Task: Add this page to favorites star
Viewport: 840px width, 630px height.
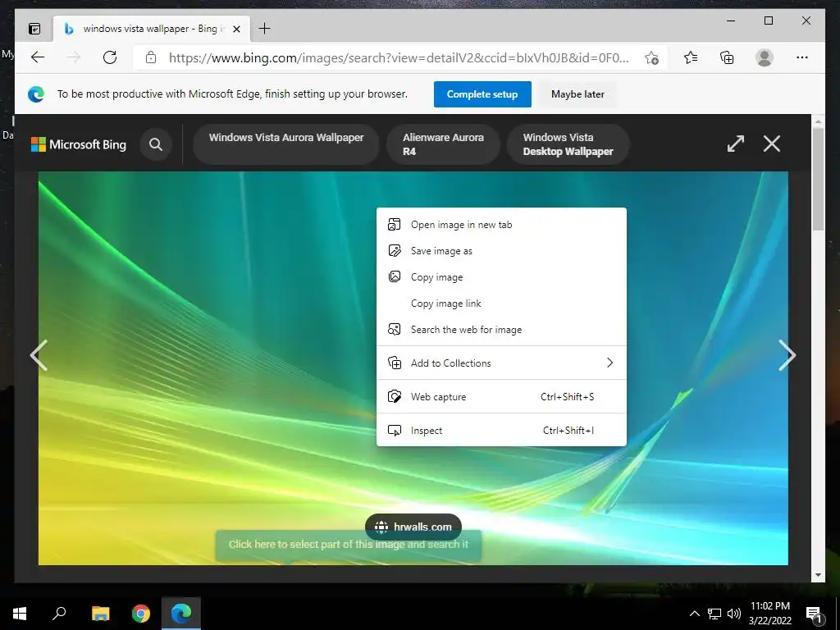Action: click(x=651, y=57)
